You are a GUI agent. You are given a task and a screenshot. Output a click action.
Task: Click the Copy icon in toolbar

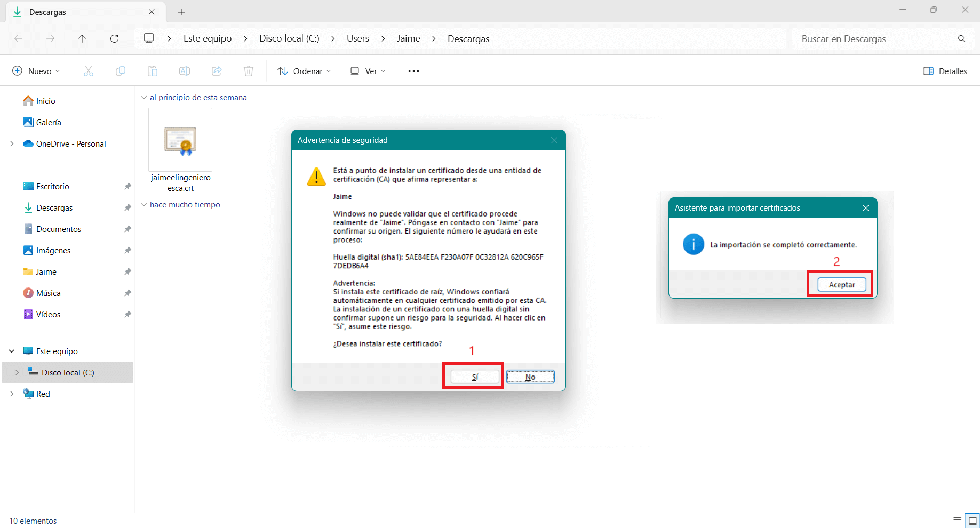tap(121, 71)
